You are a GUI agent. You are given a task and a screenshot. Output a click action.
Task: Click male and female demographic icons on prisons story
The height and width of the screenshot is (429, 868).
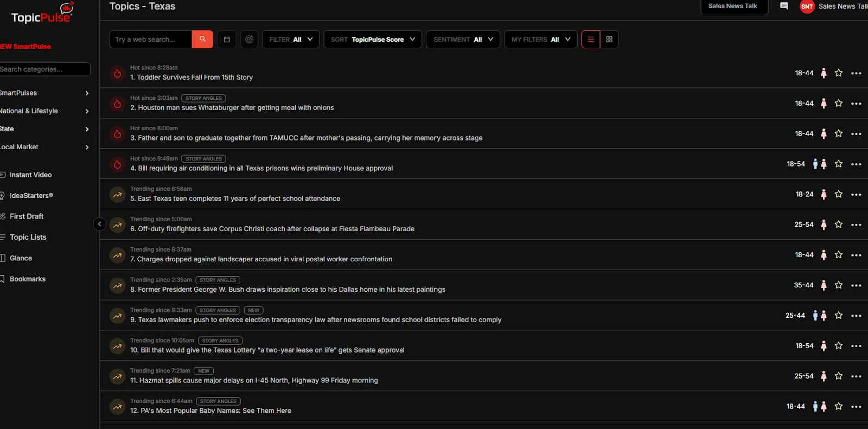[819, 164]
